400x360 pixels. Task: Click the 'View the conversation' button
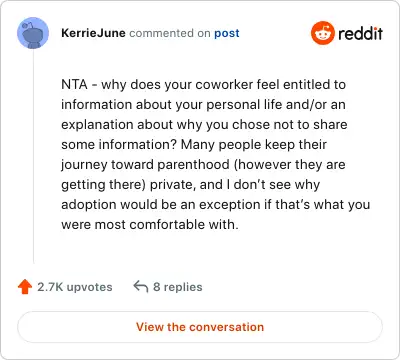coord(200,327)
